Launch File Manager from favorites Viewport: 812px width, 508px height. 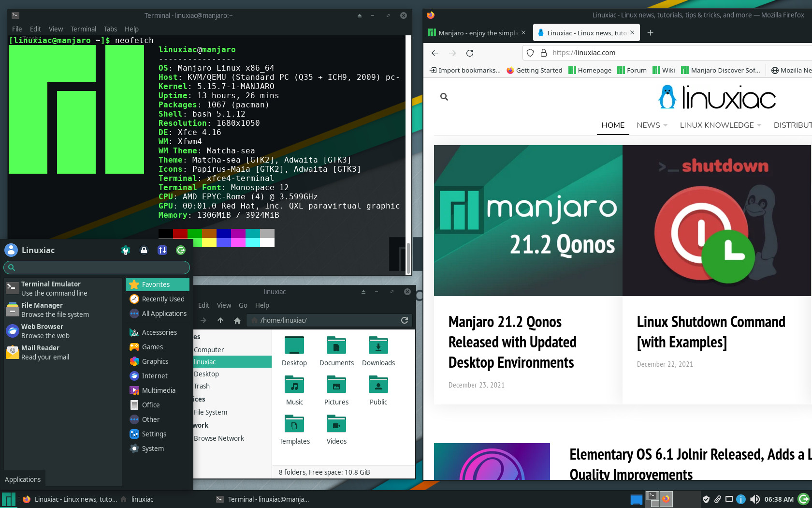pos(62,310)
